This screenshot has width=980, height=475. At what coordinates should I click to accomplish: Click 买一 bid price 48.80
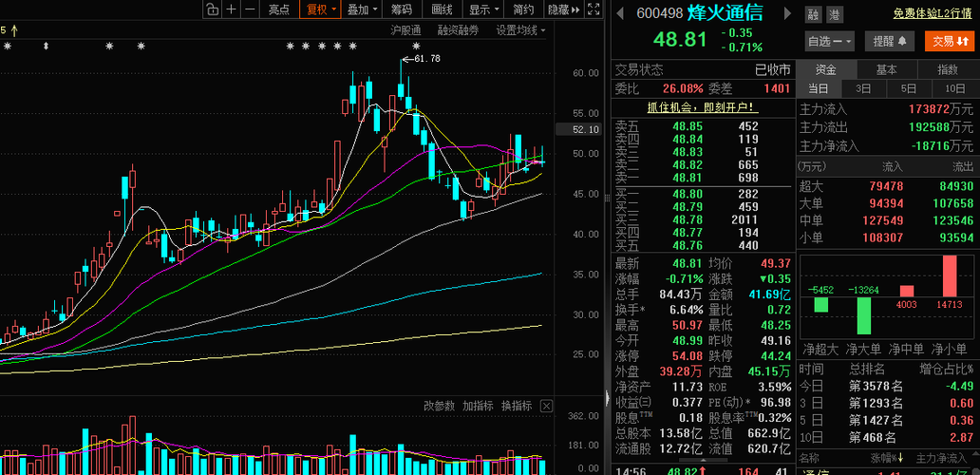pyautogui.click(x=688, y=194)
